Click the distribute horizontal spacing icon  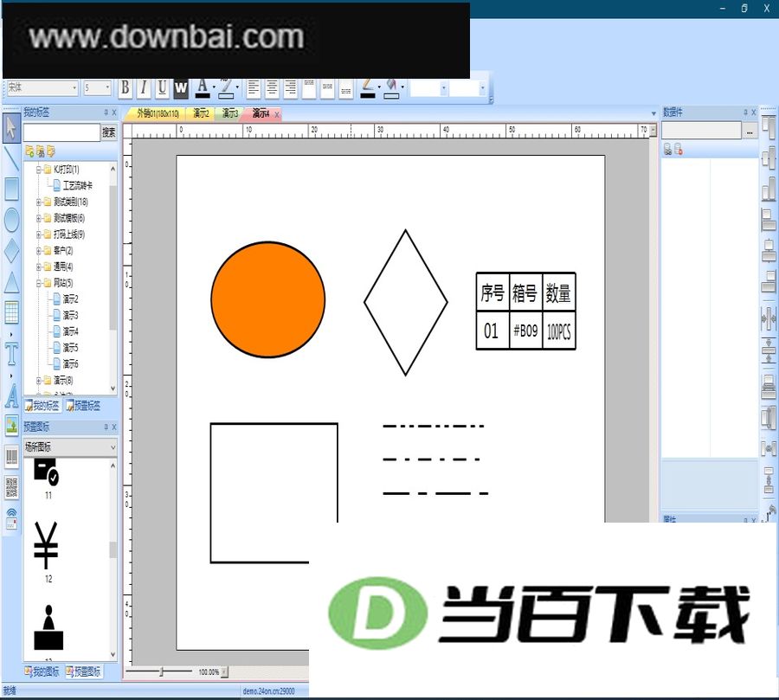point(768,318)
